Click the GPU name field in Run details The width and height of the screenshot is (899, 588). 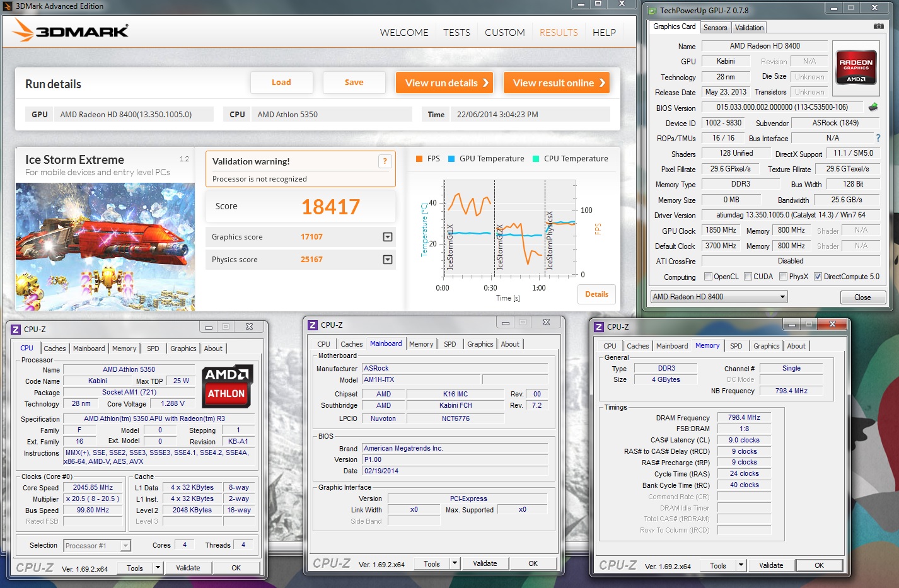(134, 114)
